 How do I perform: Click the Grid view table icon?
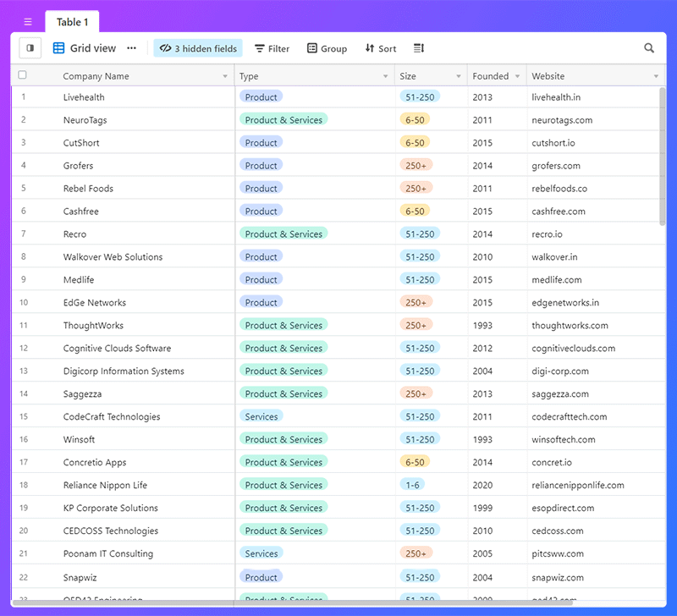[x=58, y=48]
